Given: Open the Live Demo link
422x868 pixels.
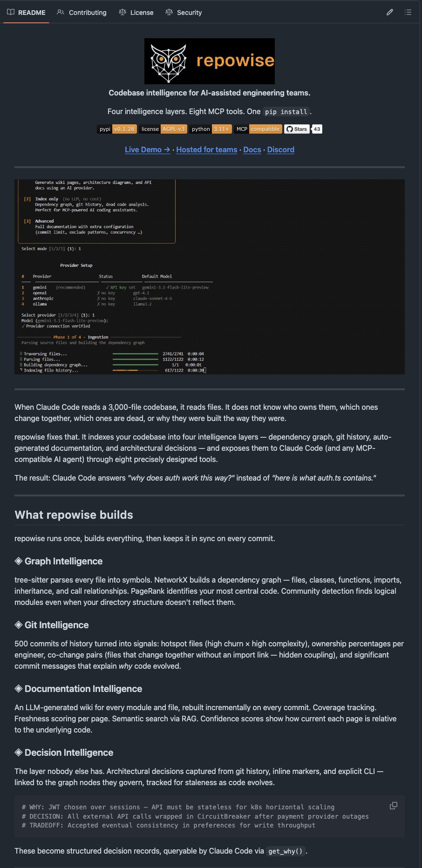Looking at the screenshot, I should [147, 149].
